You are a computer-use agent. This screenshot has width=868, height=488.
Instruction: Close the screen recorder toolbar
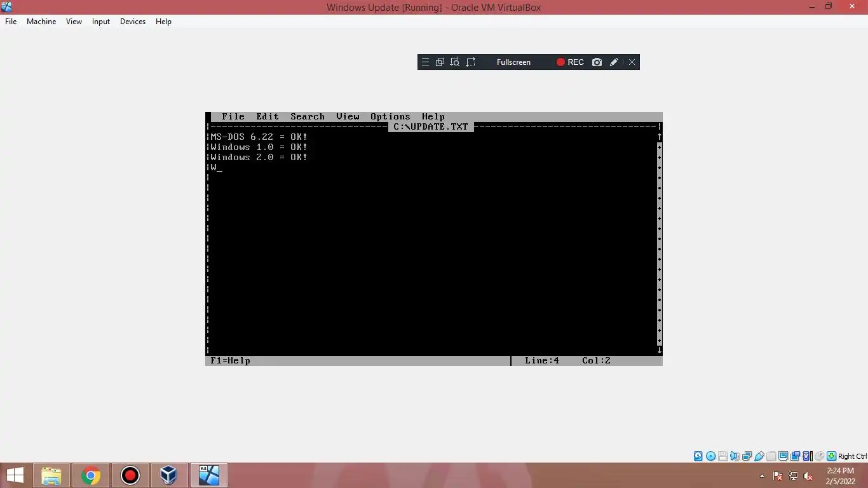(x=632, y=62)
